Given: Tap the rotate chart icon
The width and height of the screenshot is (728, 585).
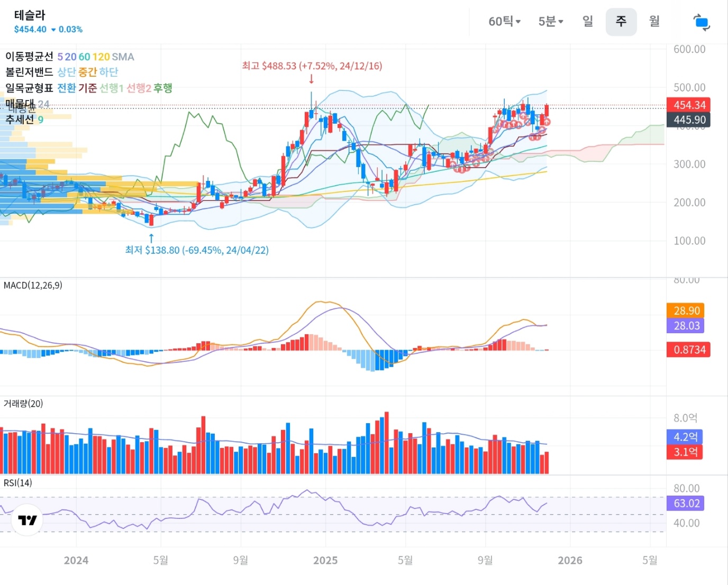Looking at the screenshot, I should point(701,22).
